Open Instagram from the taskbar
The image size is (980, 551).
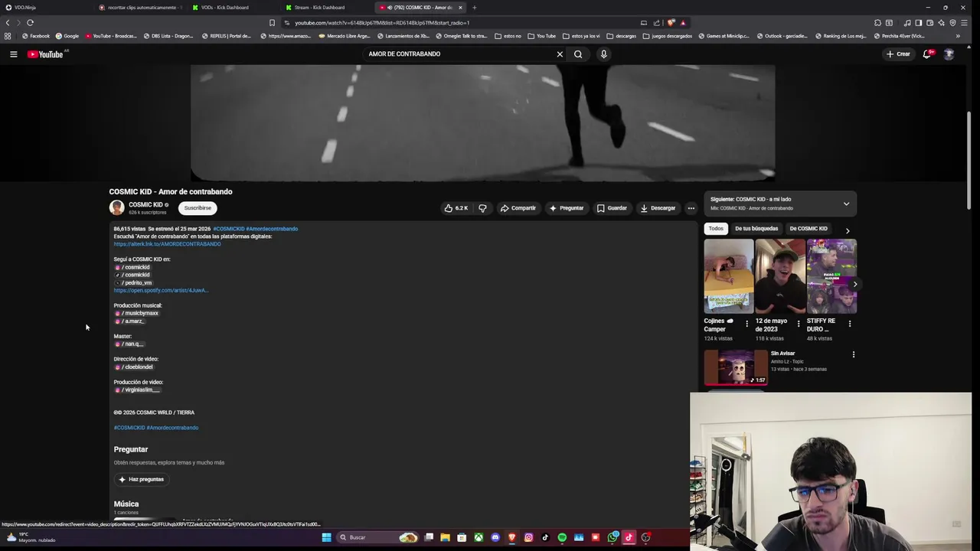pyautogui.click(x=528, y=538)
